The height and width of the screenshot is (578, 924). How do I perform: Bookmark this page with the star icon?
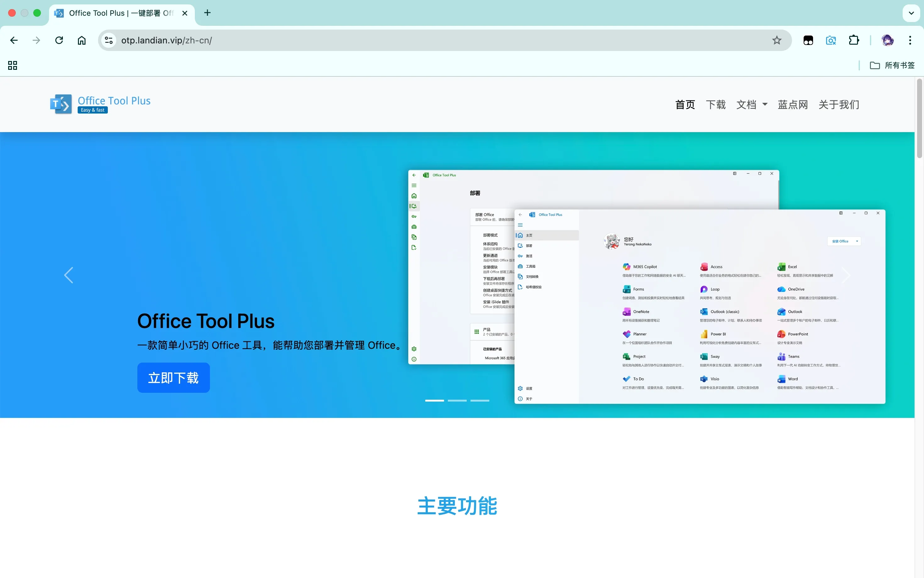point(777,41)
